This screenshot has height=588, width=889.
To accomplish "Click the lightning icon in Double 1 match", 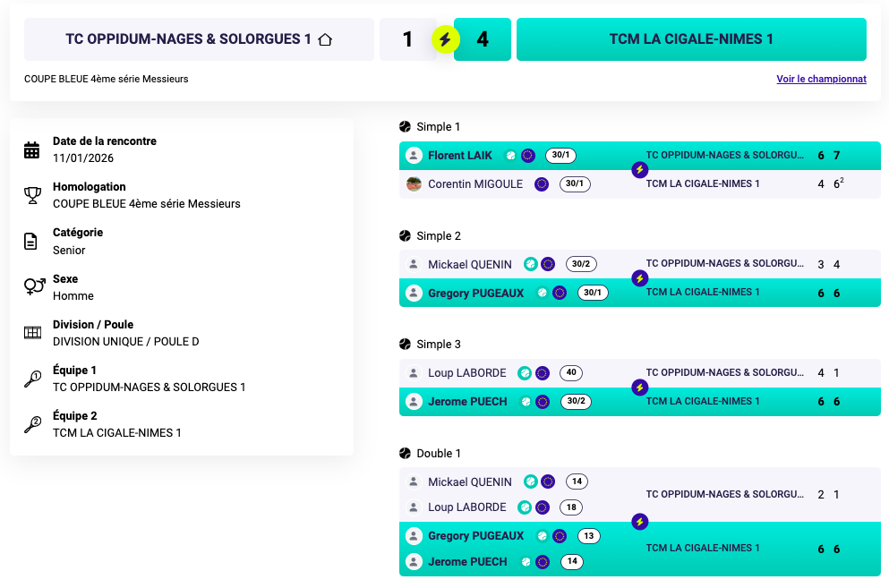I will coord(639,522).
